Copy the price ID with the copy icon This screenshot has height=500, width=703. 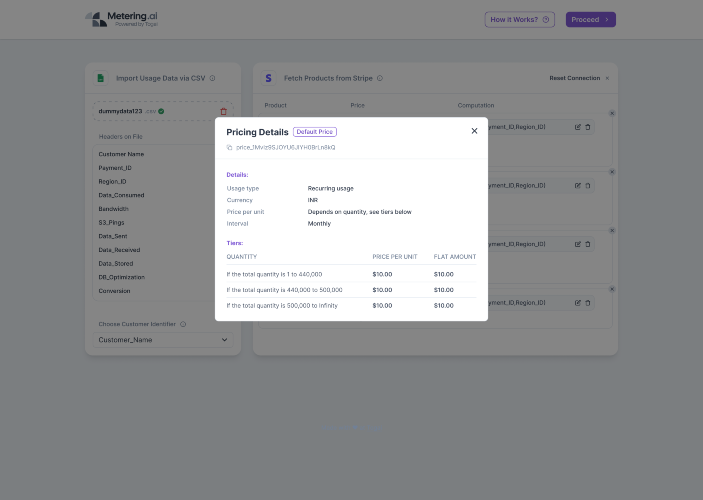[230, 148]
